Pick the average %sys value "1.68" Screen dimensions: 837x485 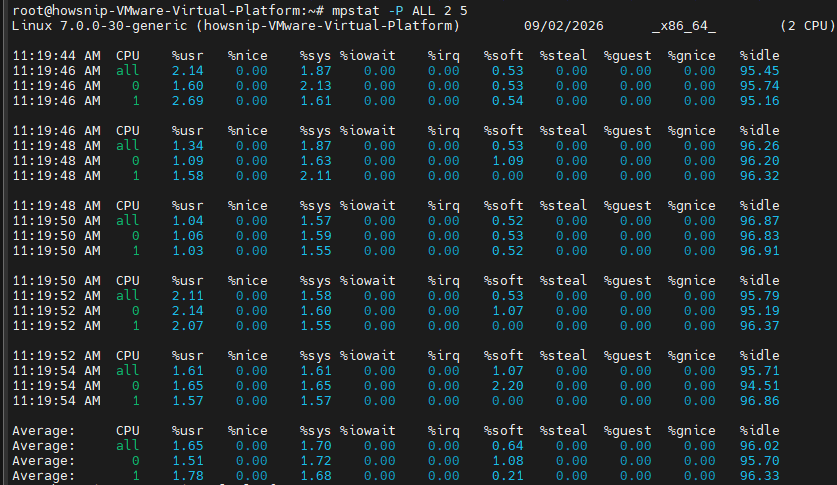(316, 475)
